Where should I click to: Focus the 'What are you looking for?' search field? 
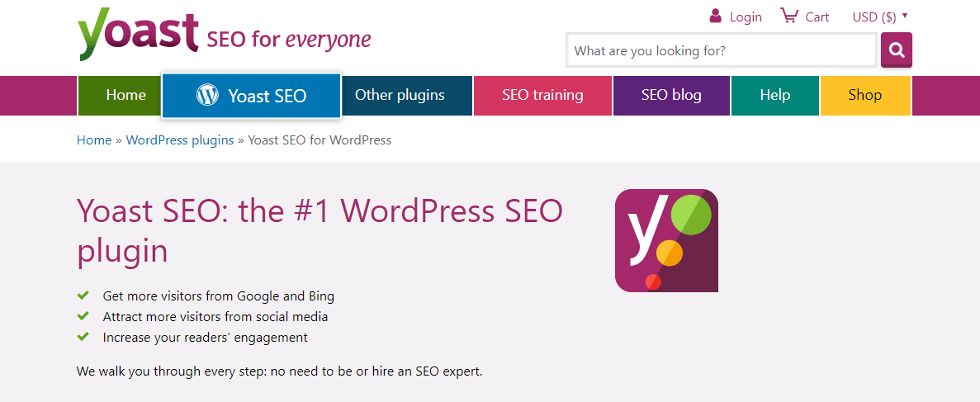click(x=722, y=50)
